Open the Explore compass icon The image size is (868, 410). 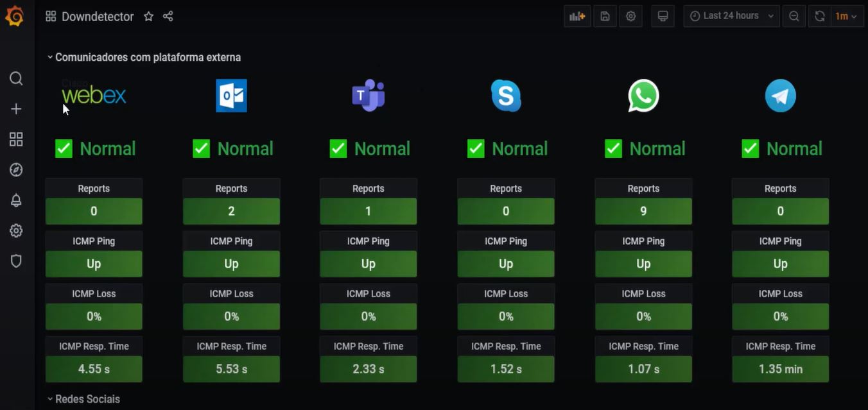click(16, 169)
